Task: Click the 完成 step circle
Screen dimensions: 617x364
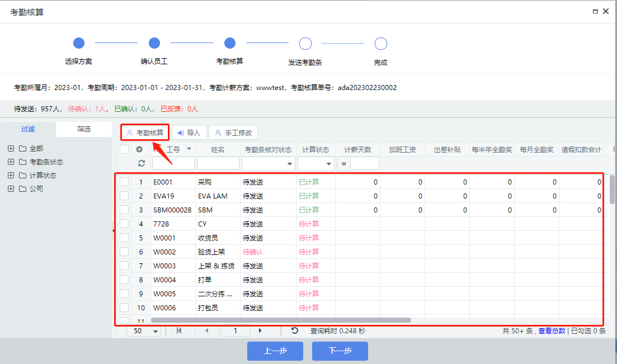Action: tap(381, 43)
